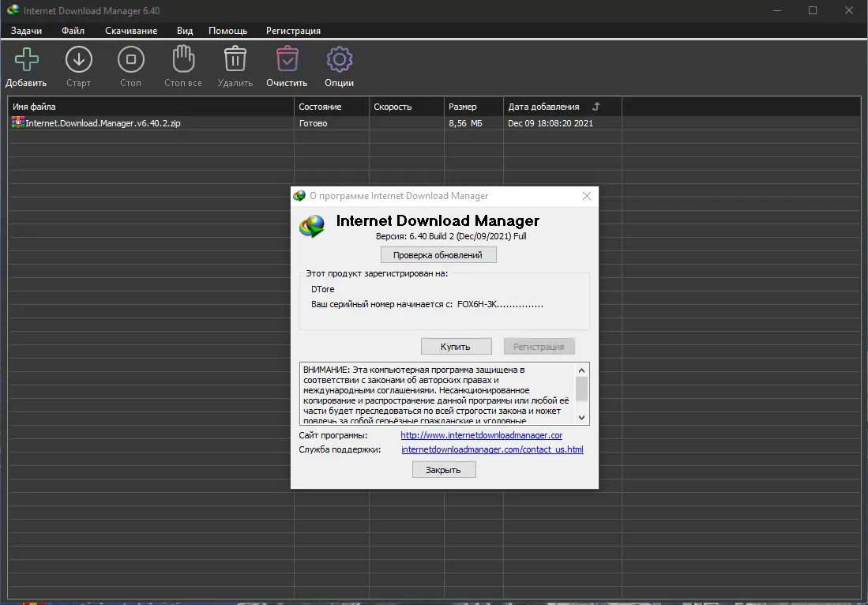
Task: Sort by Дата добавления column header
Action: (543, 107)
